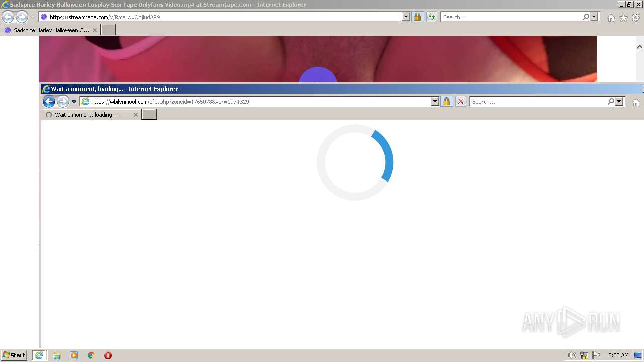Click the forward arrow in Streamtape window
This screenshot has width=644, height=362.
tap(22, 17)
